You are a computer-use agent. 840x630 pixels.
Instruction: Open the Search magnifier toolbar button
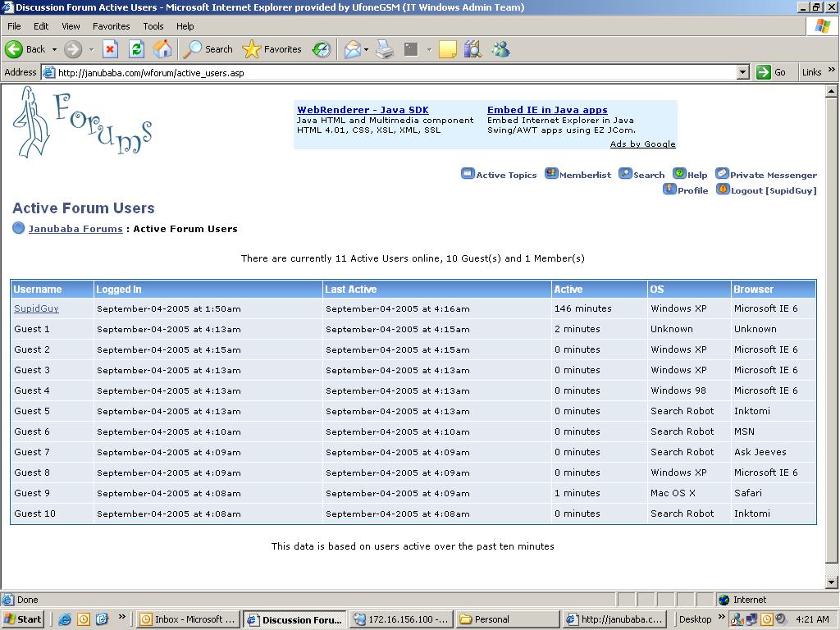click(x=208, y=49)
